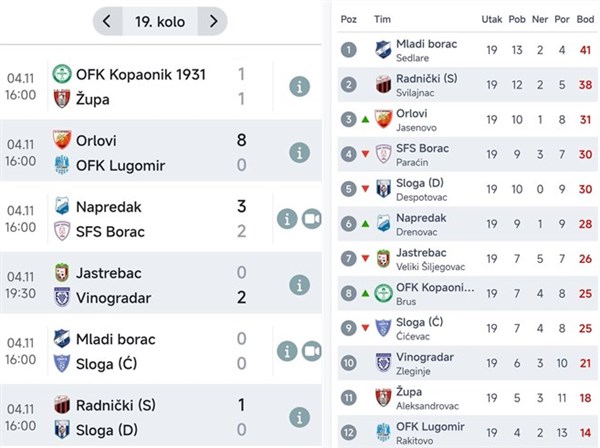Open info icon for Napredak vs SFS Borac
The height and width of the screenshot is (448, 600).
(287, 218)
